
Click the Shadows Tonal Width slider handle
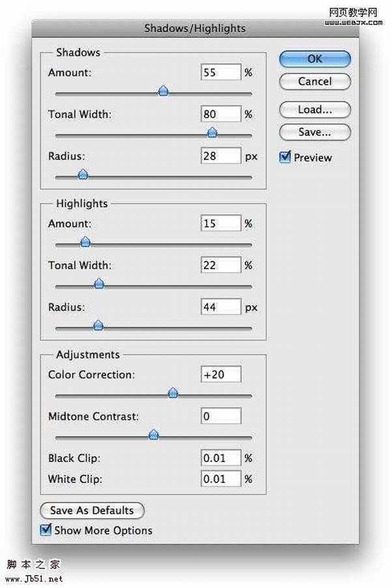pos(212,133)
